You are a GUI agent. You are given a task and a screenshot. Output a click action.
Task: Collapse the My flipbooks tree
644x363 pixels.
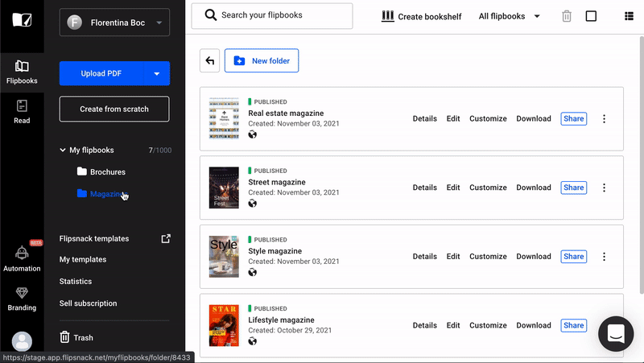(x=63, y=150)
